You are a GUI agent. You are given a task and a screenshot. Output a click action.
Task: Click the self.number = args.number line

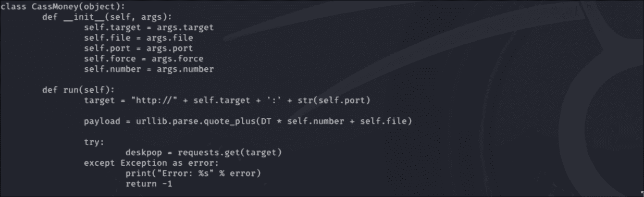[149, 69]
